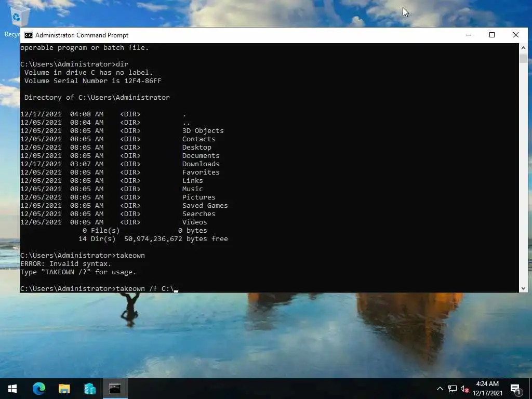
Task: Click the "Volume in drive C has no label." line
Action: click(88, 73)
